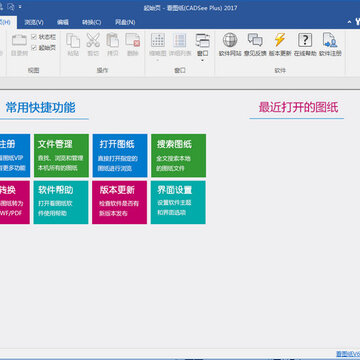
Task: Open the 编辑 ribbon tab
Action: 63,22
